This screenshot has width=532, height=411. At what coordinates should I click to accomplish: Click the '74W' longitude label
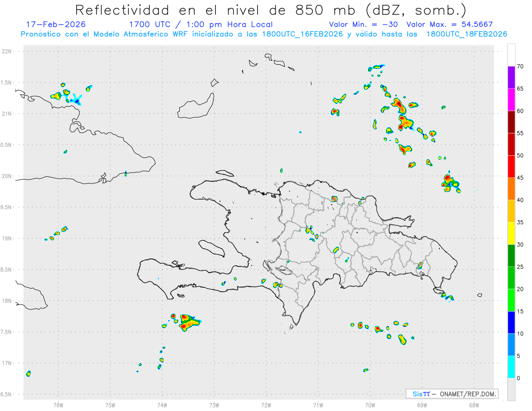[162, 405]
